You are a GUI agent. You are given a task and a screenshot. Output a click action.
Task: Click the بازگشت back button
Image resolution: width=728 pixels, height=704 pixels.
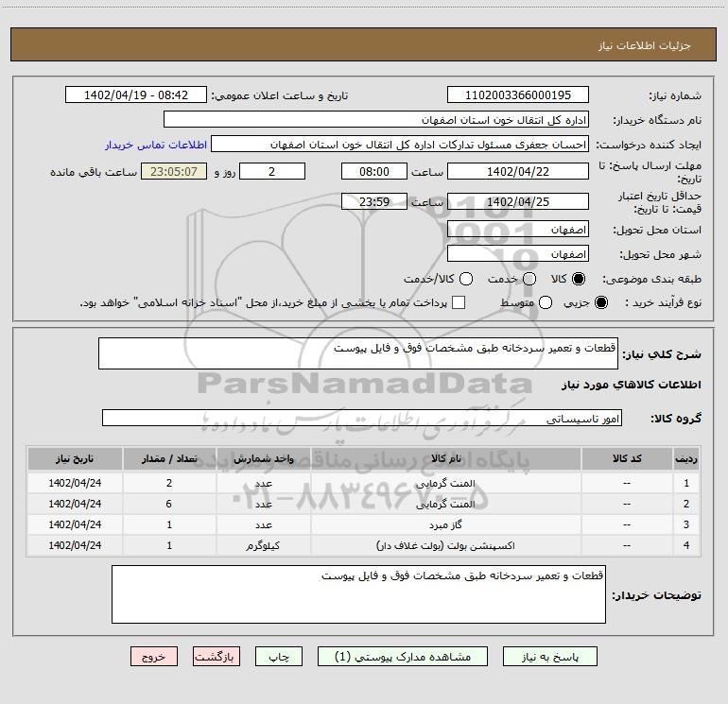(x=217, y=657)
